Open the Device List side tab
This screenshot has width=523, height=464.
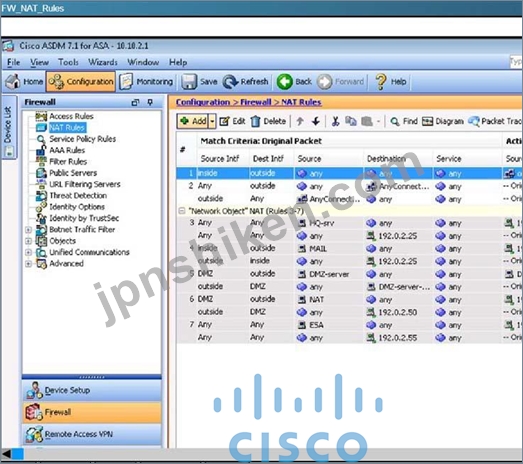pos(9,127)
